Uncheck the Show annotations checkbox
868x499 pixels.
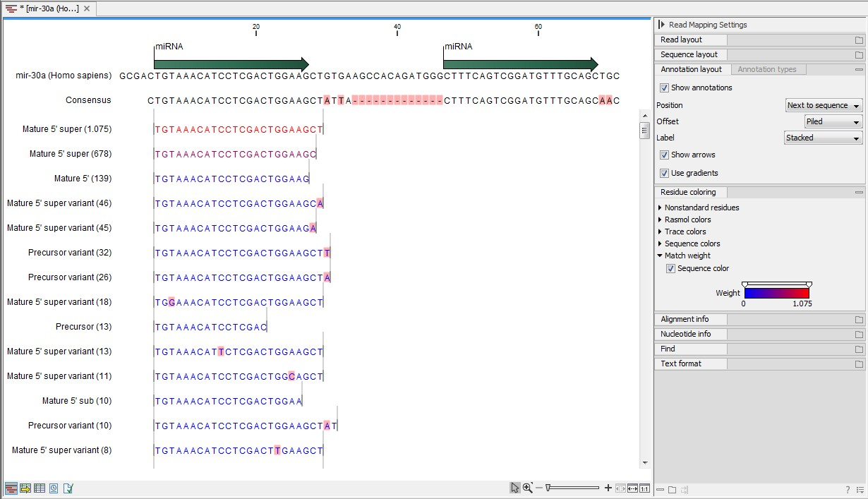pos(664,88)
